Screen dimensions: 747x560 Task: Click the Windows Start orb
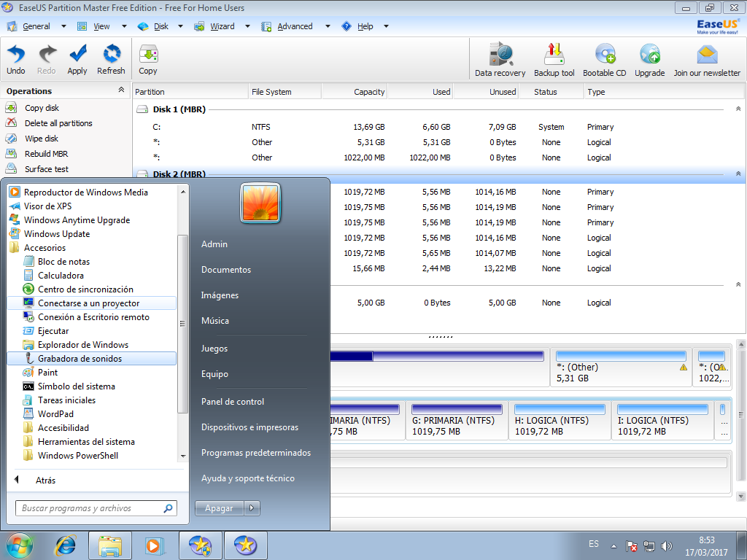click(x=20, y=545)
